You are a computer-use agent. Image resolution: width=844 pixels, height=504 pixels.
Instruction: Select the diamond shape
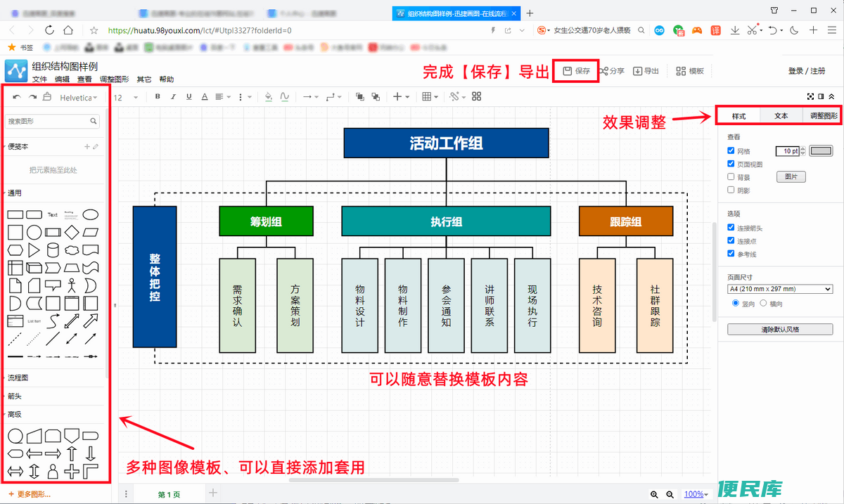[x=72, y=232]
